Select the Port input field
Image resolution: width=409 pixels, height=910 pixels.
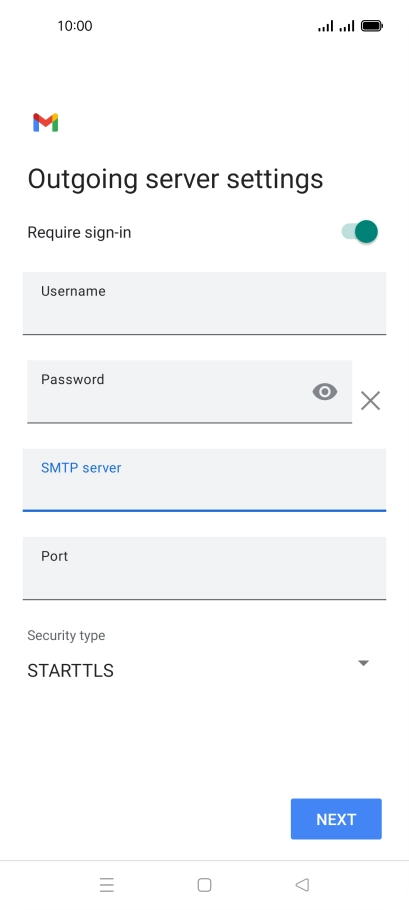[x=204, y=568]
